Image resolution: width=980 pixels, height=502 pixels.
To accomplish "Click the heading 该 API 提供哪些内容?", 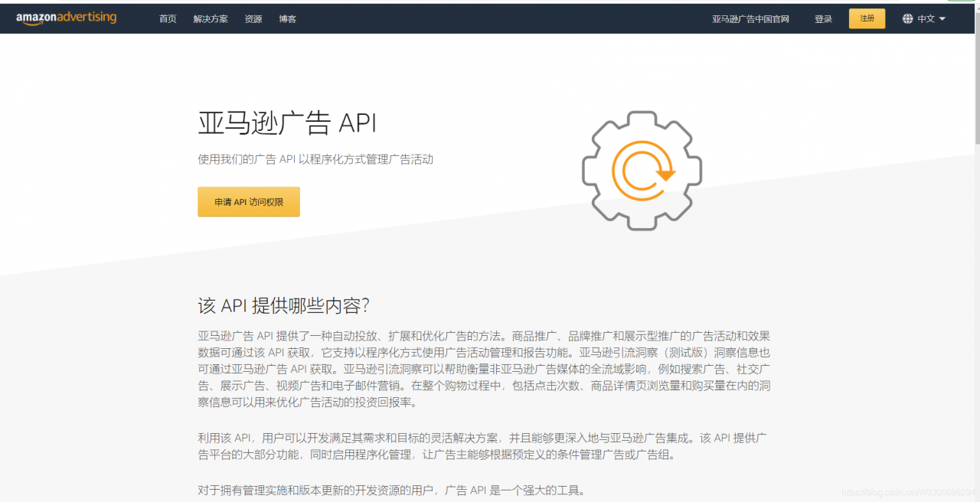I will [284, 305].
